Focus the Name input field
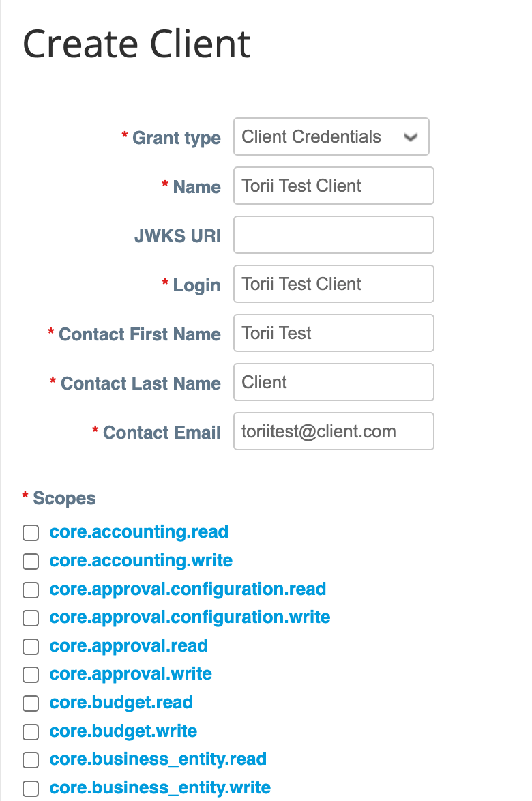This screenshot has width=532, height=801. coord(334,186)
